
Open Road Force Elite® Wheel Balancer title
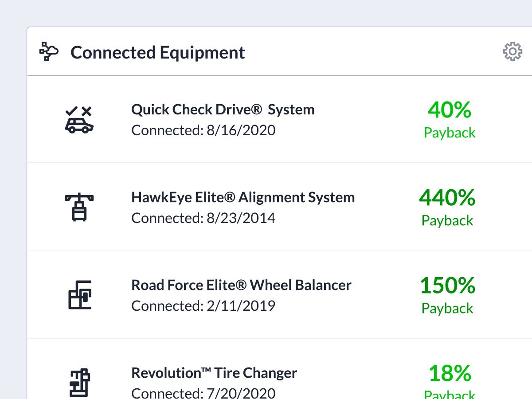click(241, 285)
